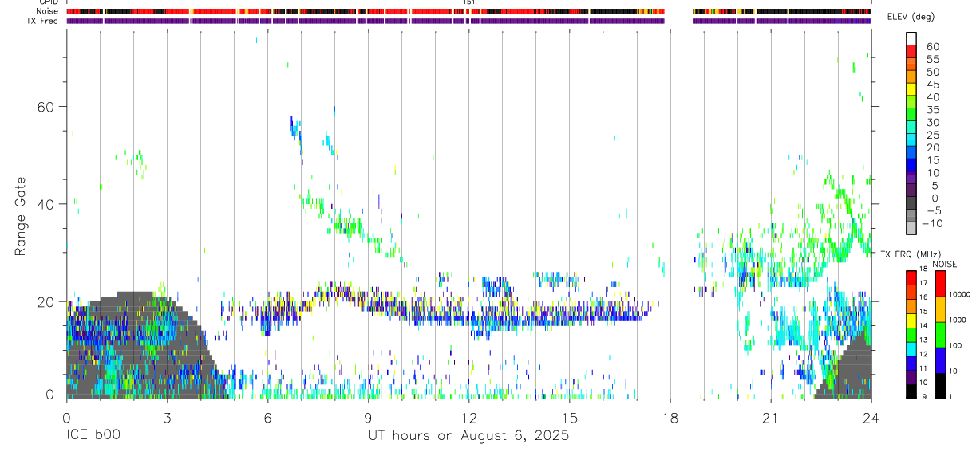Viewport: 980px width, 452px height.
Task: Select the yellow ELEV swatch between 45 and 40
Action: 911,88
